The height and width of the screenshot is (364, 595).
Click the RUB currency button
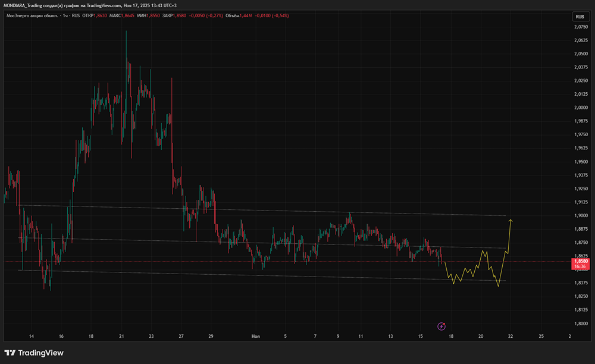[580, 17]
